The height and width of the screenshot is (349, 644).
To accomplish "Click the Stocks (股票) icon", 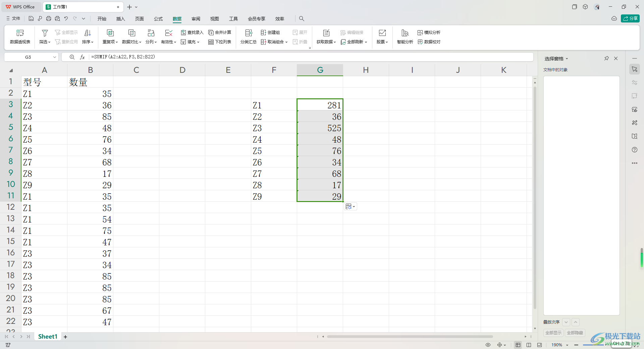I will pyautogui.click(x=382, y=33).
